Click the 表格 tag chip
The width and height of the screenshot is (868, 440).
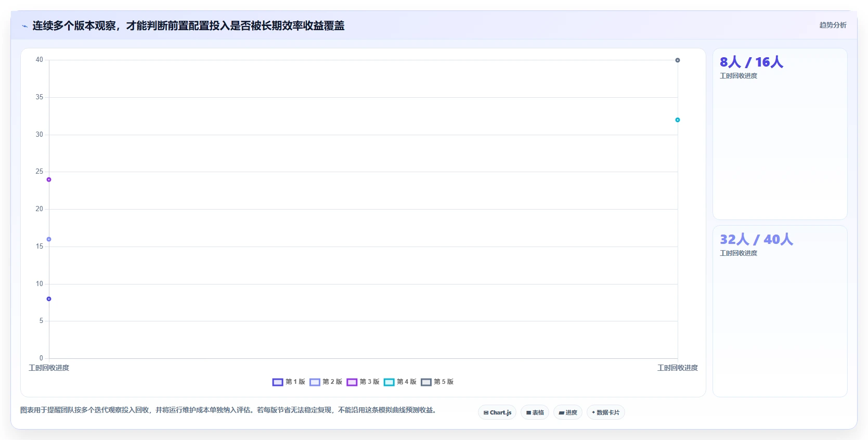point(535,412)
